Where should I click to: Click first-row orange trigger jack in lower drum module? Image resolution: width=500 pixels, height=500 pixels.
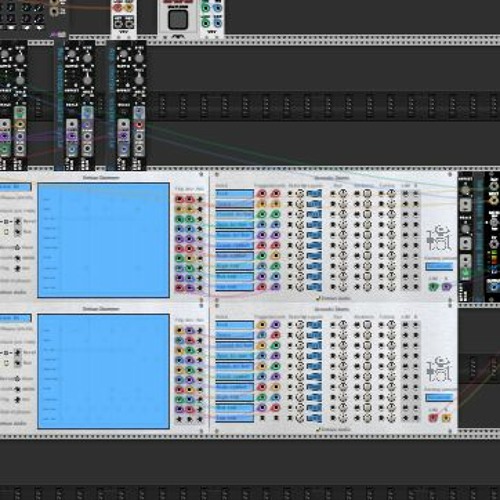(x=262, y=324)
